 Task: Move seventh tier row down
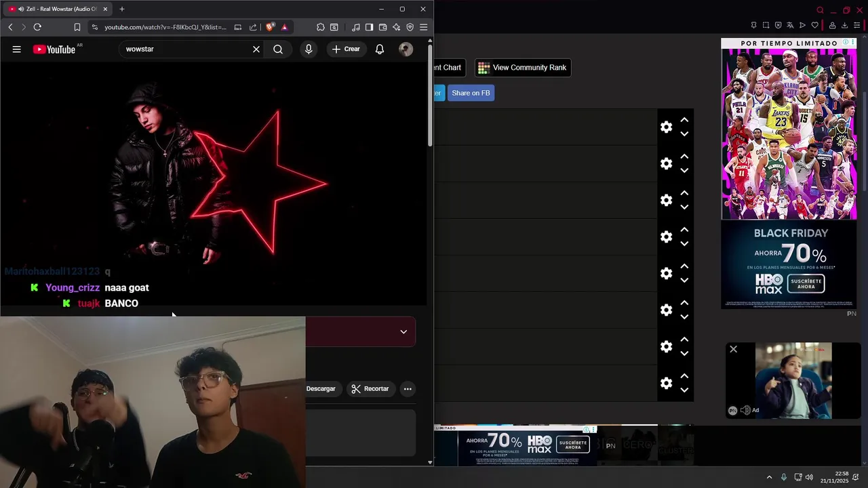coord(684,353)
